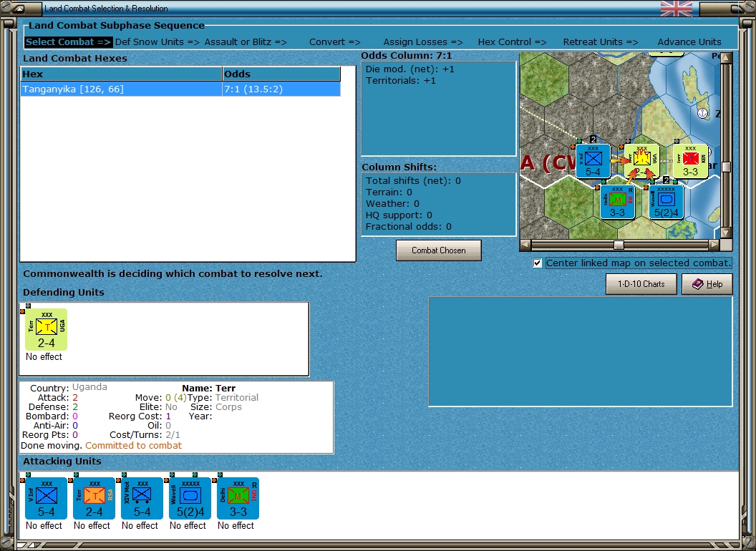Select the Delhi 3-3 attacking unit
Viewport: 756px width, 551px height.
(238, 498)
